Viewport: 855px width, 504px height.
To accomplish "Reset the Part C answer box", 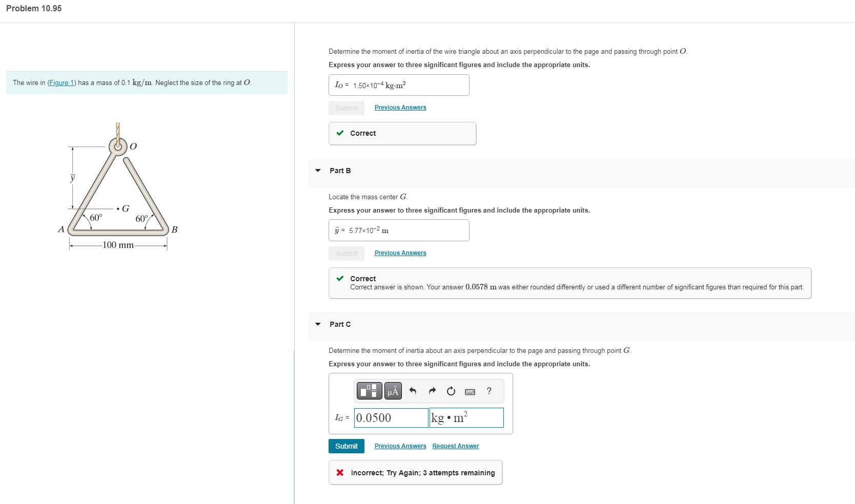I will tap(451, 391).
